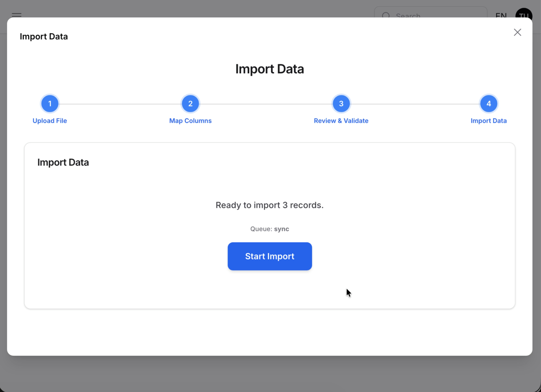Click the step 4 Import Data circle
Image resolution: width=541 pixels, height=392 pixels.
click(x=488, y=104)
